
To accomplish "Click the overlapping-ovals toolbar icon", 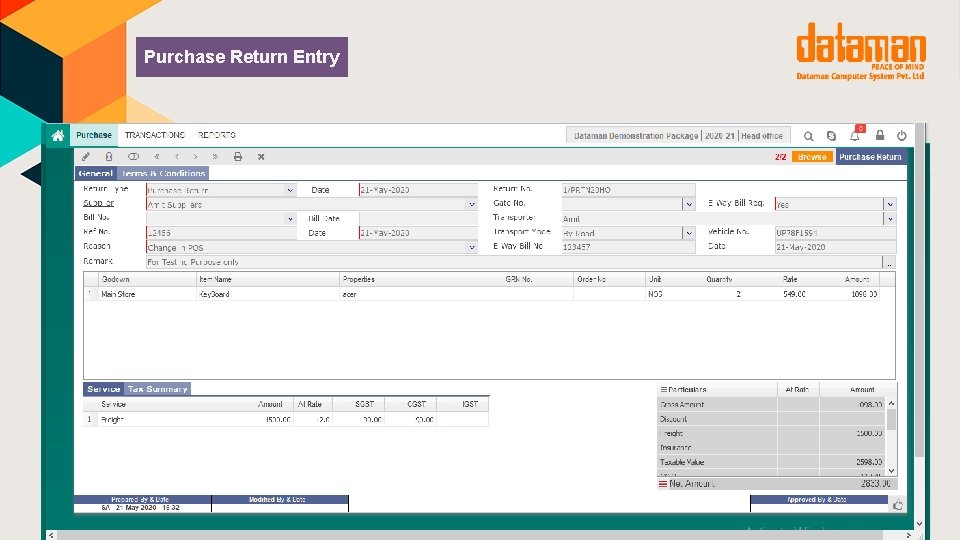I will coord(133,157).
